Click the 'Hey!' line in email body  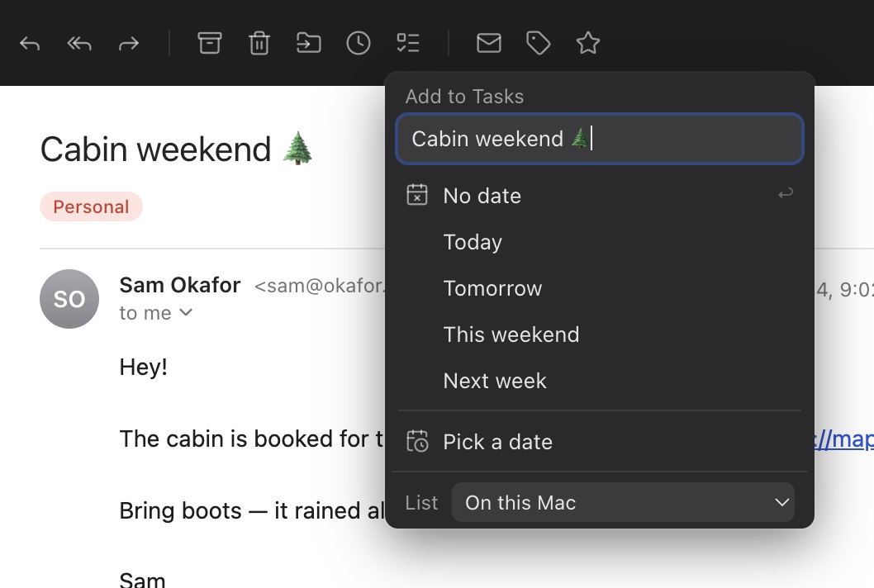[143, 367]
